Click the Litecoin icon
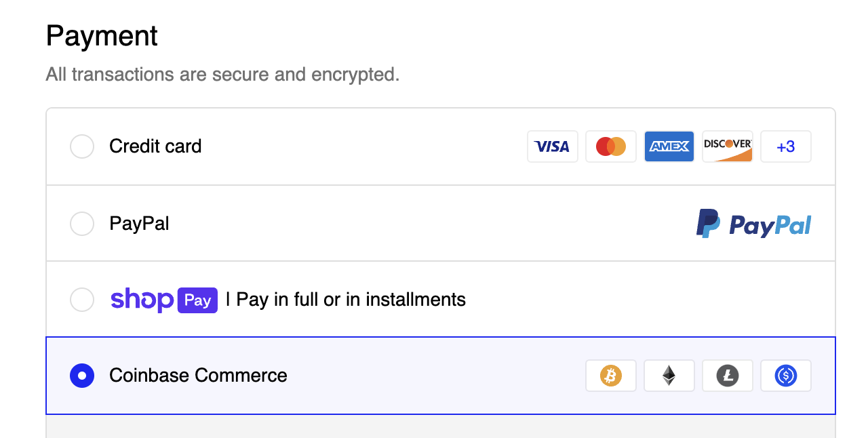The image size is (868, 438). coord(727,376)
